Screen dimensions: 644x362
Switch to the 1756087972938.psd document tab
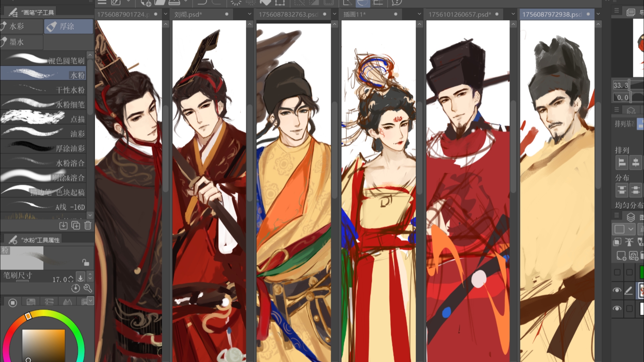click(x=556, y=14)
